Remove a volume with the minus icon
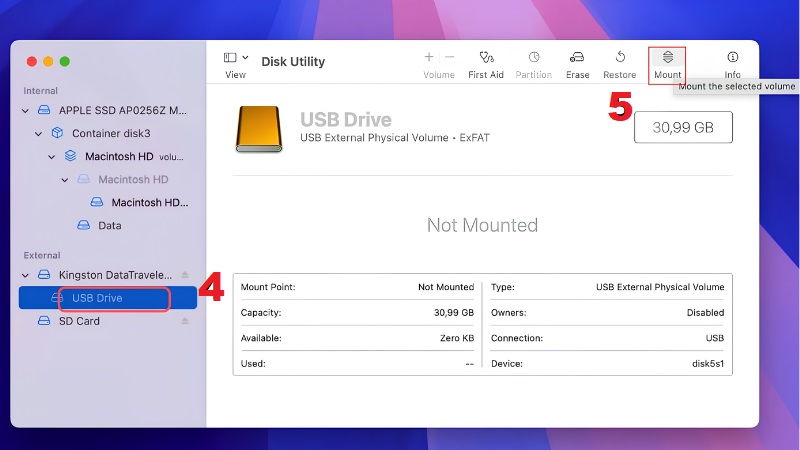This screenshot has width=800, height=450. (x=449, y=57)
